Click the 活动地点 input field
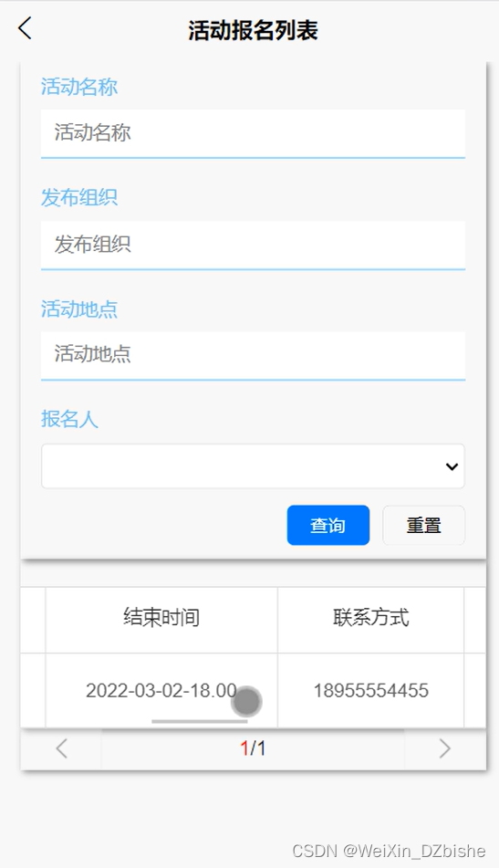Screen dimensions: 499x868 (253, 355)
